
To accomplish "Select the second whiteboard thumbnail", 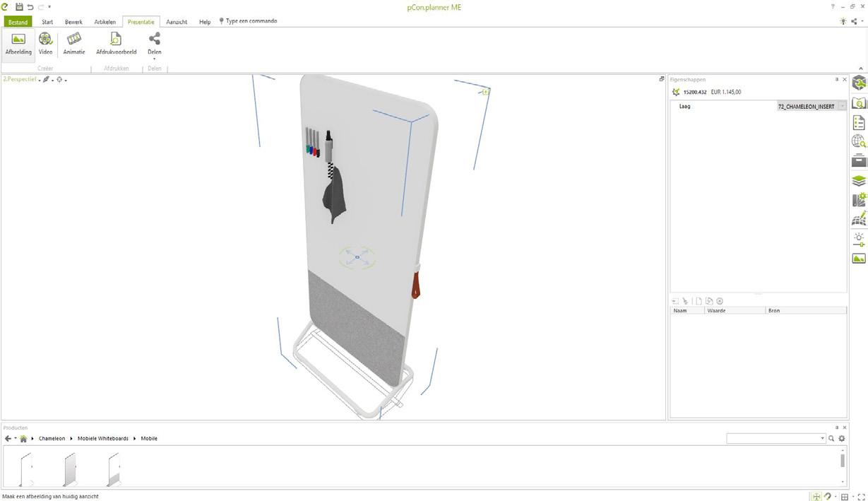I will 69,469.
